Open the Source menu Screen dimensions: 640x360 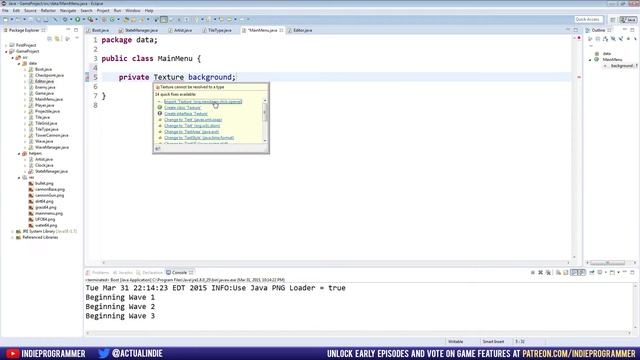point(30,11)
